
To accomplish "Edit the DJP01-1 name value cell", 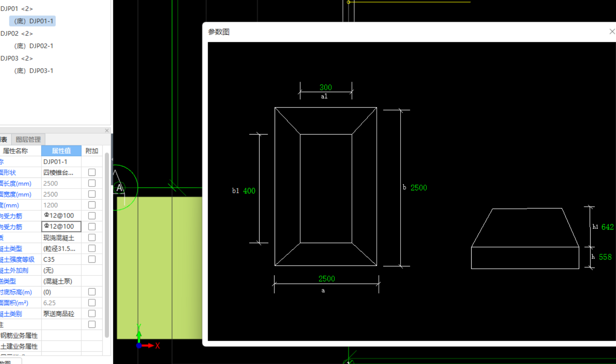I will (61, 162).
